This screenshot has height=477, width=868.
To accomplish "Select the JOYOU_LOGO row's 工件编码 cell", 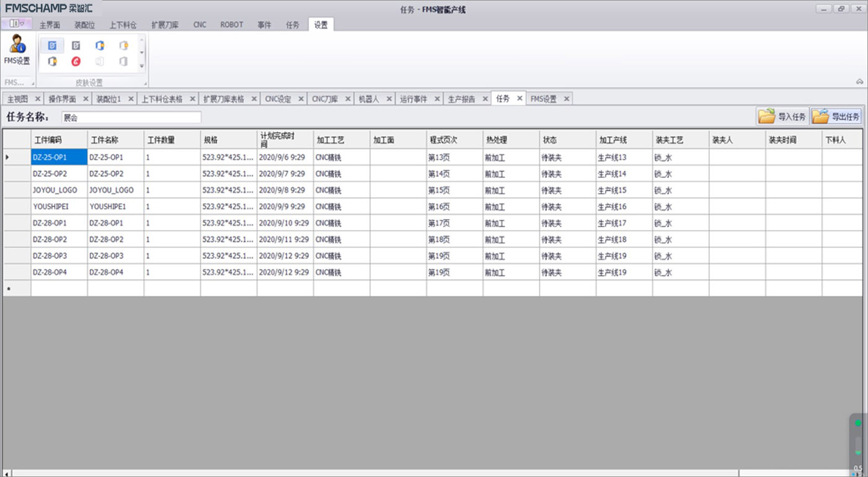I will (59, 190).
